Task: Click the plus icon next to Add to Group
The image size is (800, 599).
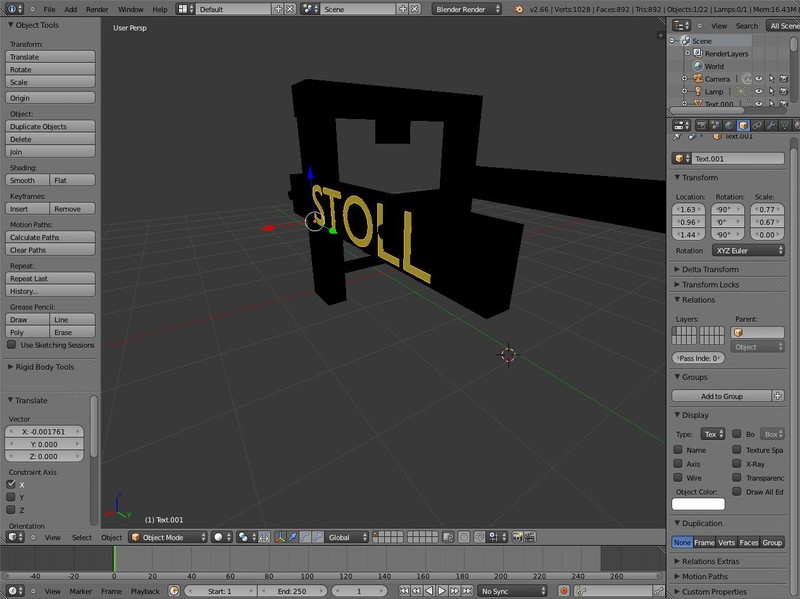Action: click(778, 396)
